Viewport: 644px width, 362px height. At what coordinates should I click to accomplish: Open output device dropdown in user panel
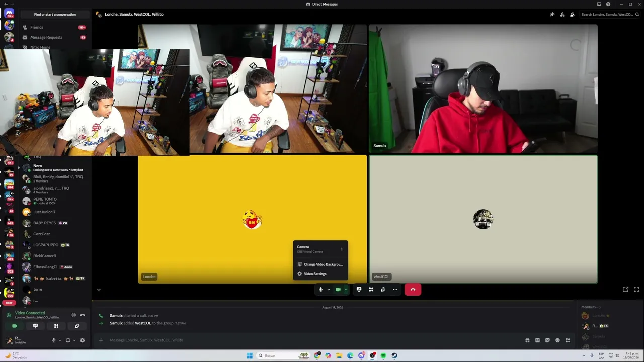(74, 340)
